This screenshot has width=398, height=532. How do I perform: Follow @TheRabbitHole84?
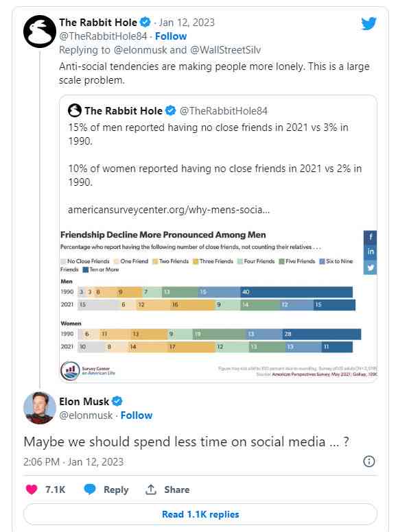click(x=171, y=36)
